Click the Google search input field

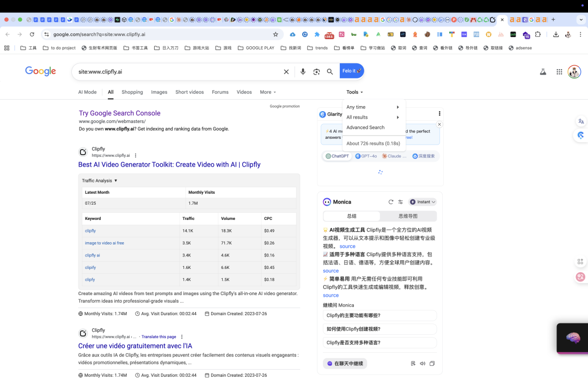click(178, 72)
